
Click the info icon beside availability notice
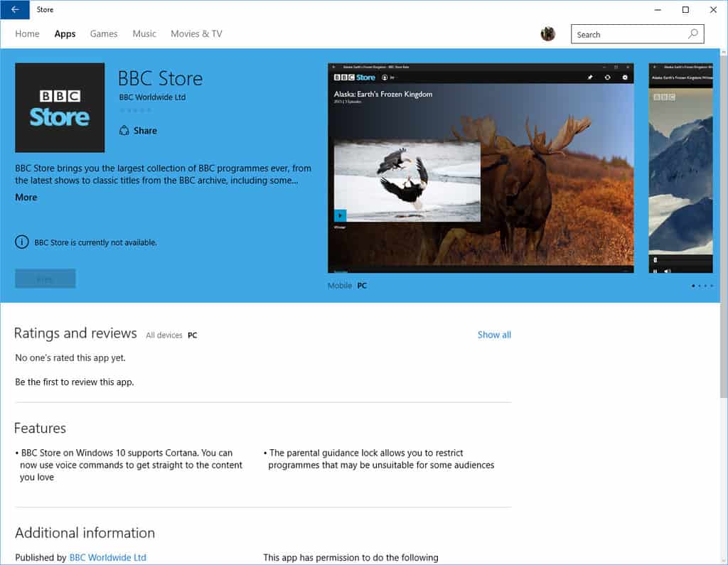(22, 242)
